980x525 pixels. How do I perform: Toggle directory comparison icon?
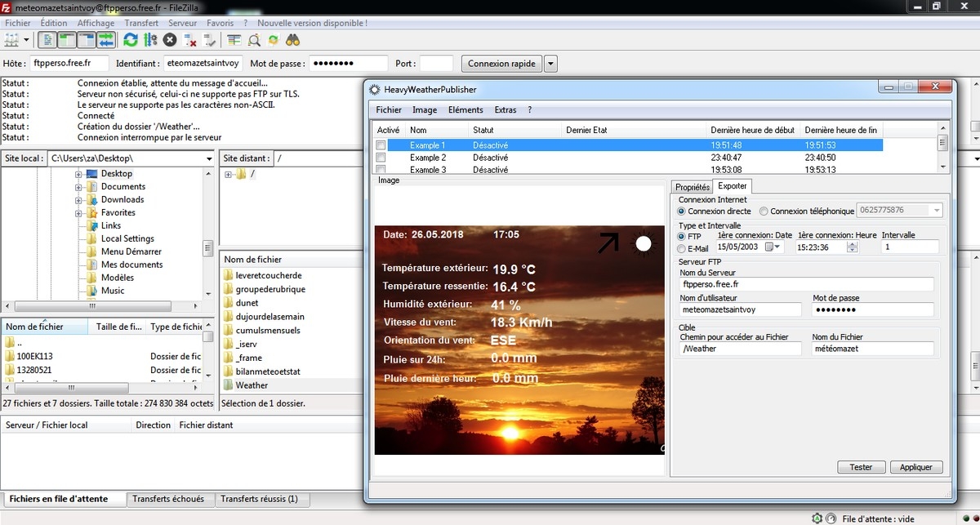pos(254,39)
